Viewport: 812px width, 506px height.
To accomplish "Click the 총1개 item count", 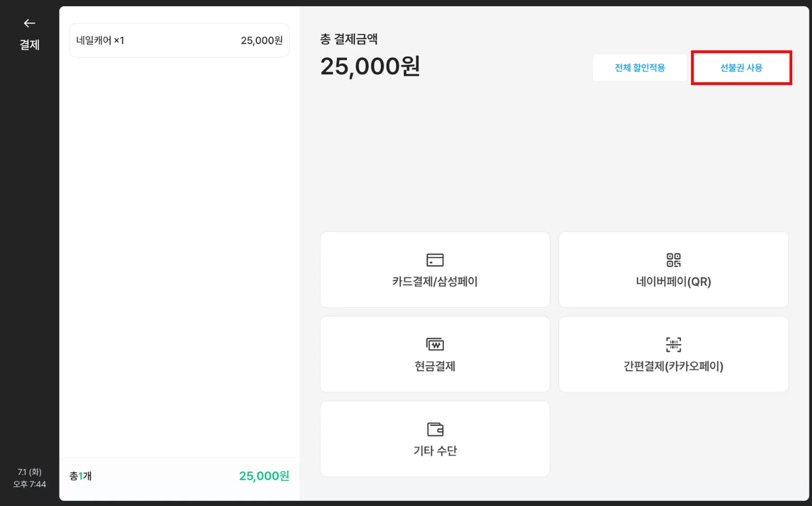I will [x=80, y=476].
